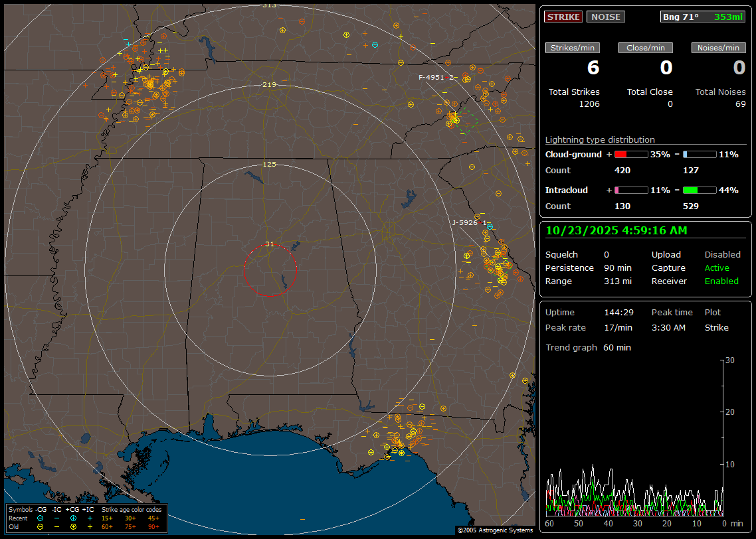Click the Upload Disabled status value
756x539 pixels.
click(722, 254)
